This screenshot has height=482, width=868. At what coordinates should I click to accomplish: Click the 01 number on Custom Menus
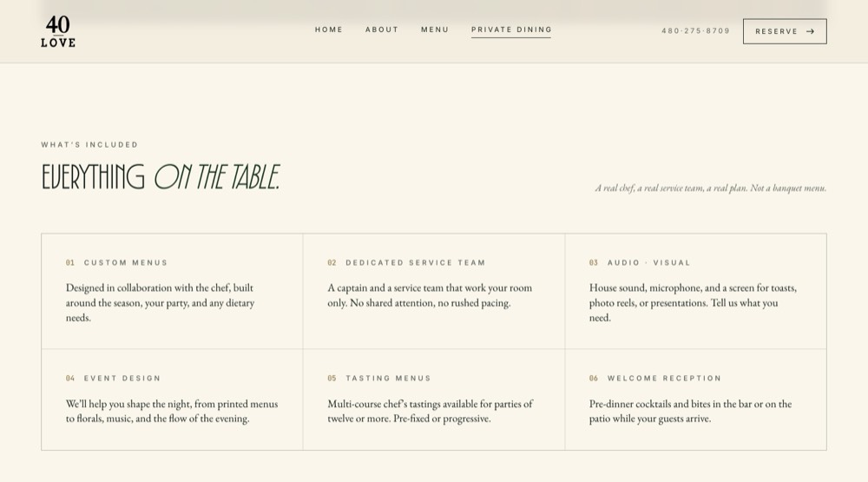70,262
